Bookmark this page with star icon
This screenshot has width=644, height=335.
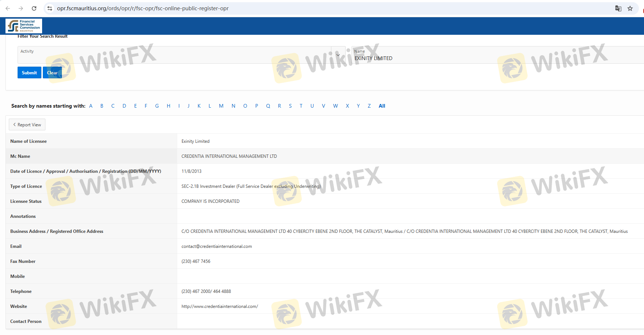630,8
